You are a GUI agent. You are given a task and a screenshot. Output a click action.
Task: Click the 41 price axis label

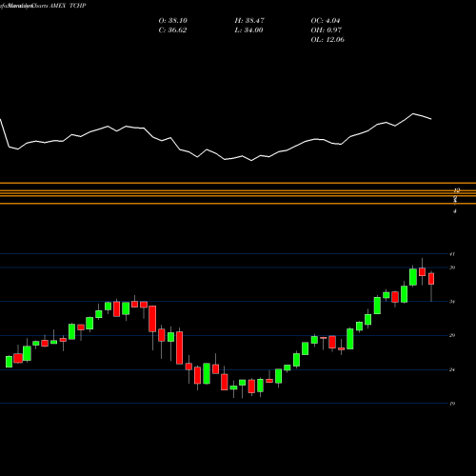(x=452, y=254)
